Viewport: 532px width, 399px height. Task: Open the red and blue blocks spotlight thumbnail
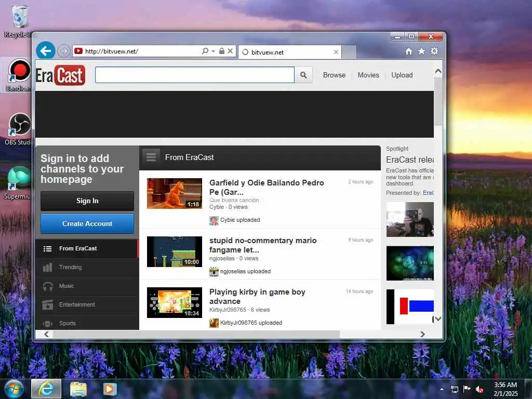pyautogui.click(x=410, y=307)
